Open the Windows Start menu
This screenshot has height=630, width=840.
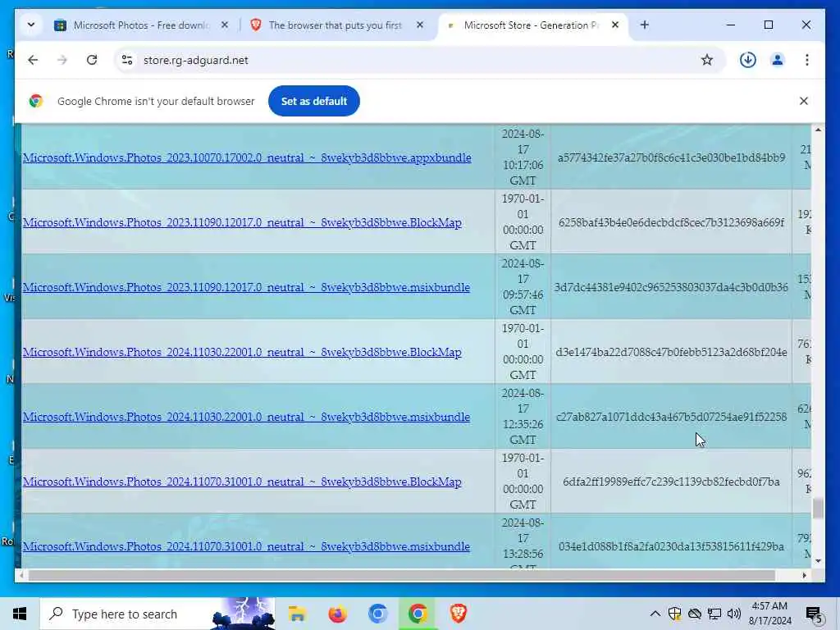tap(20, 614)
